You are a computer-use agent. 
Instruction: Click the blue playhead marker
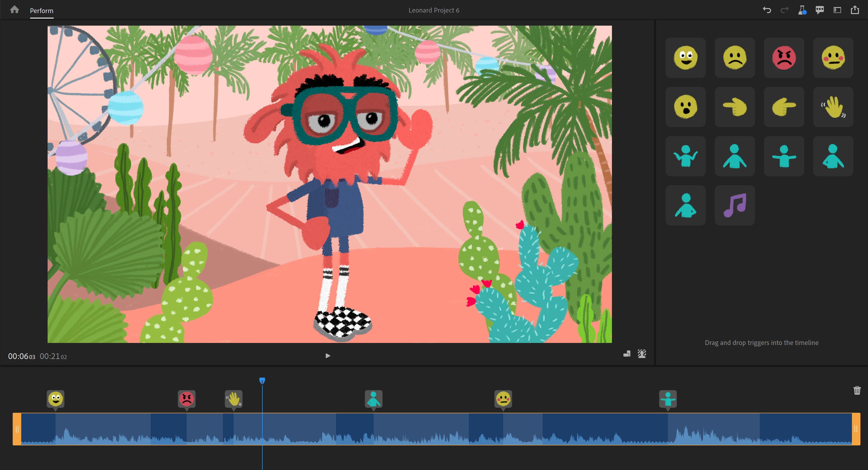point(262,381)
